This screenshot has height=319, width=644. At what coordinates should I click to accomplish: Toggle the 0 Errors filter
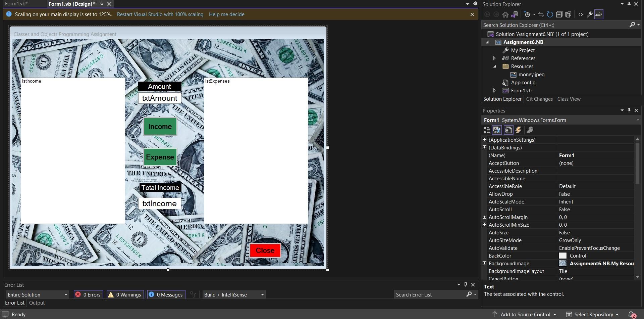89,294
